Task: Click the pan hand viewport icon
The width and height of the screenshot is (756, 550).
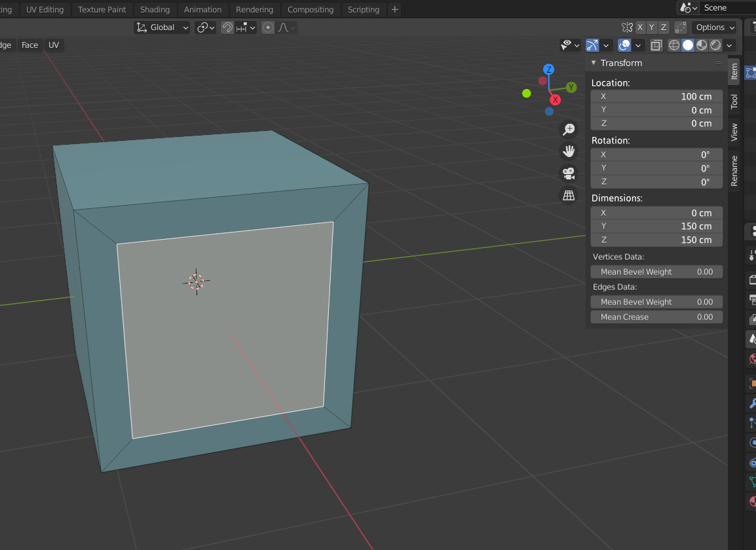Action: coord(569,151)
